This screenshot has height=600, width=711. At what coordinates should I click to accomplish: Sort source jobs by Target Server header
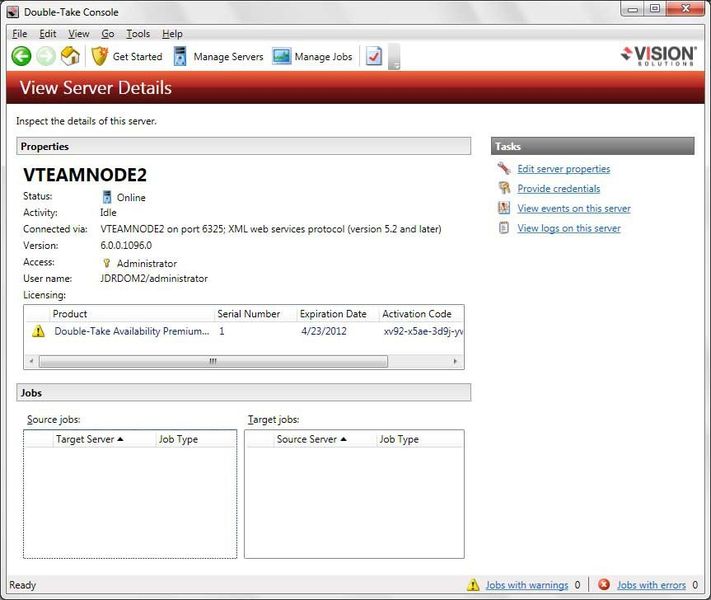pyautogui.click(x=103, y=439)
